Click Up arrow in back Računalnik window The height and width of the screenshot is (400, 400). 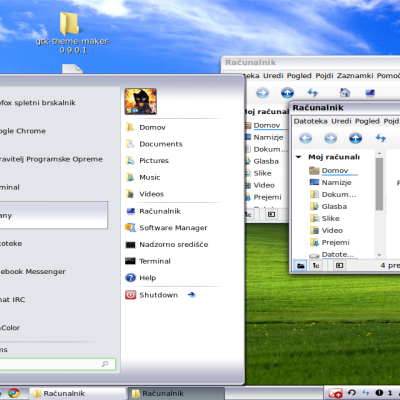click(x=287, y=93)
